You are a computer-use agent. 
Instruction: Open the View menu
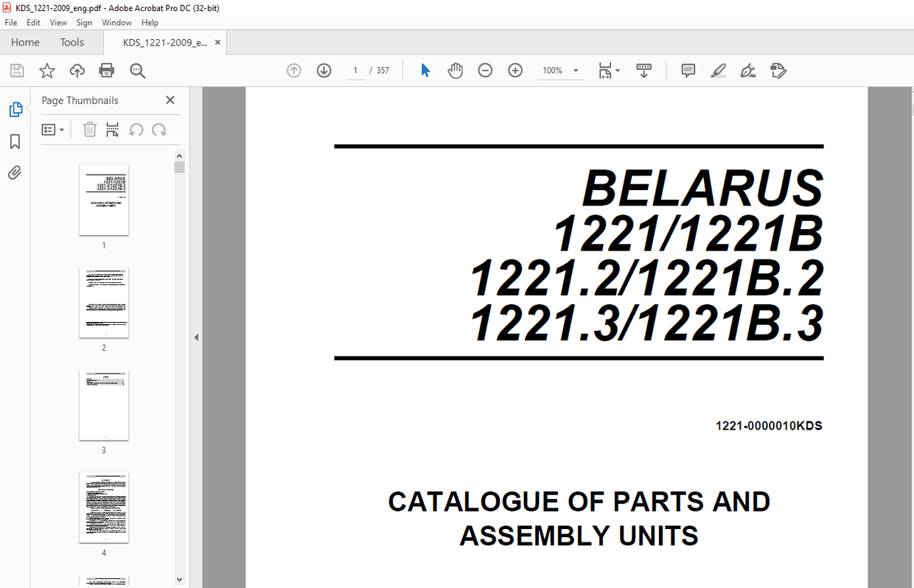(x=57, y=22)
